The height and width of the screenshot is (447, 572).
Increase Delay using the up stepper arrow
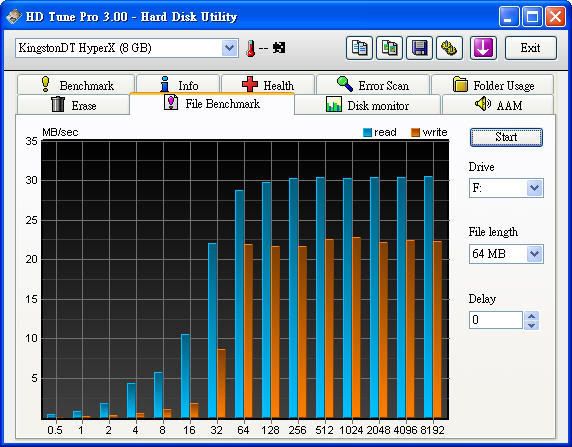pos(532,316)
